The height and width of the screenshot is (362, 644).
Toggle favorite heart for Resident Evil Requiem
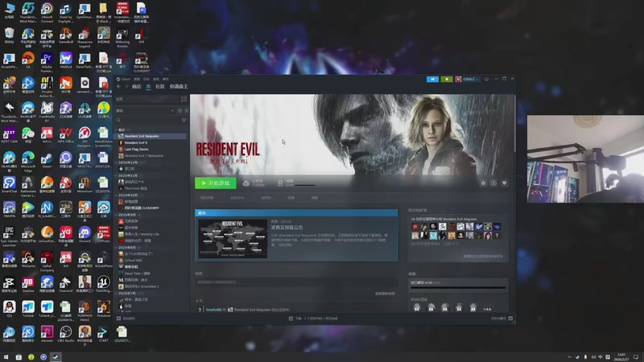click(505, 183)
